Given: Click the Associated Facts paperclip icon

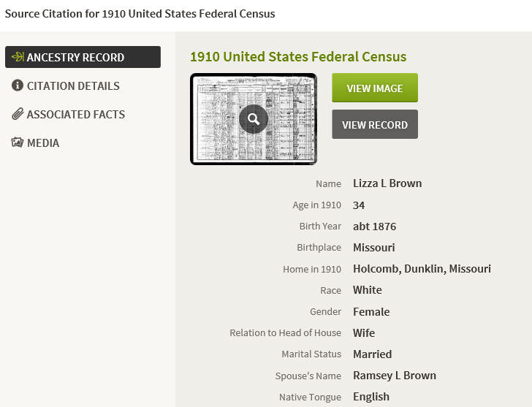Looking at the screenshot, I should pyautogui.click(x=18, y=114).
